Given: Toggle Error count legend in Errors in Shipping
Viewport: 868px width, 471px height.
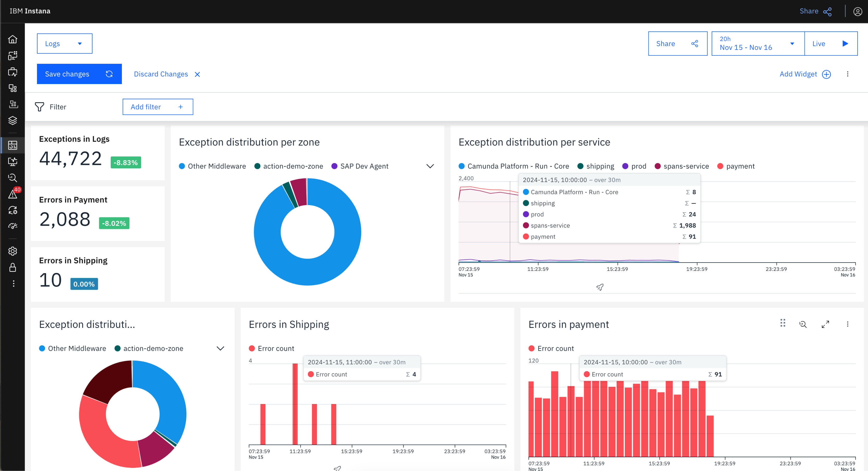Looking at the screenshot, I should (271, 348).
